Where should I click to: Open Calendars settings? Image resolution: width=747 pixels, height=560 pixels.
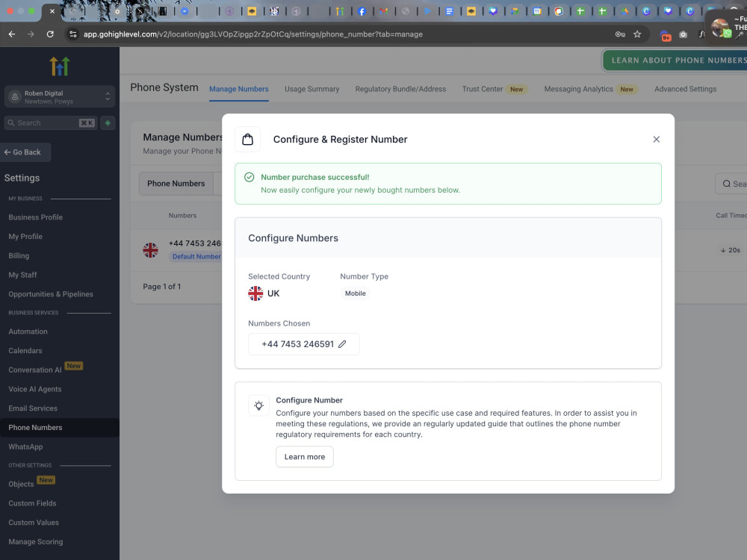click(x=25, y=350)
